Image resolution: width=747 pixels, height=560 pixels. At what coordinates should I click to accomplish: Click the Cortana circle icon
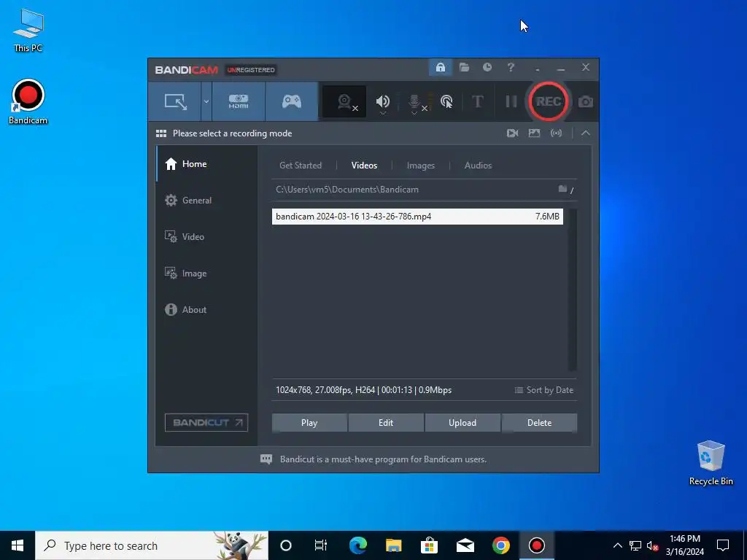click(285, 545)
